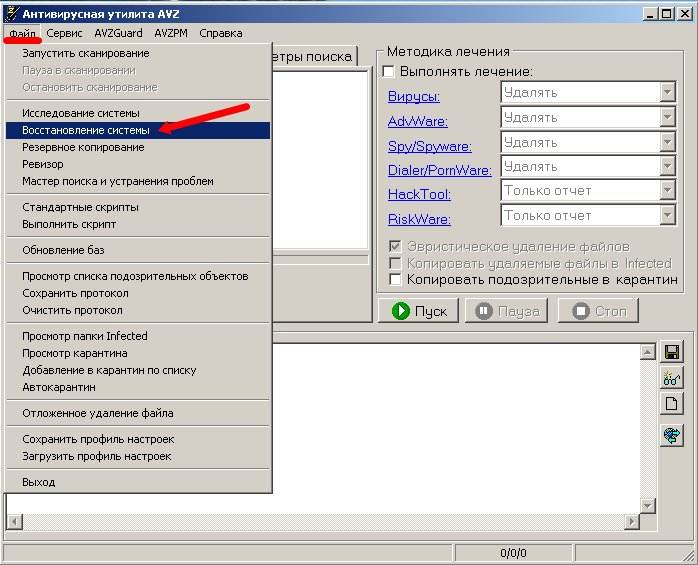This screenshot has height=565, width=698.
Task: Clear the log using the blank page icon
Action: [x=671, y=404]
